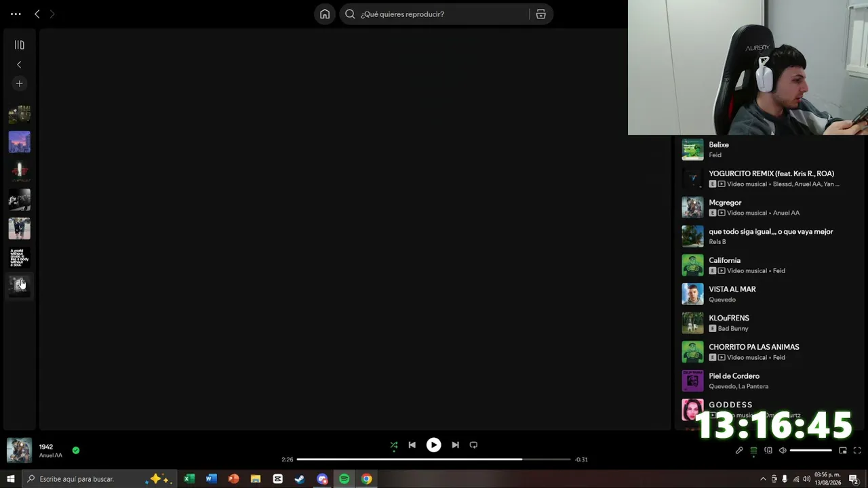Skip to the next track

[455, 445]
